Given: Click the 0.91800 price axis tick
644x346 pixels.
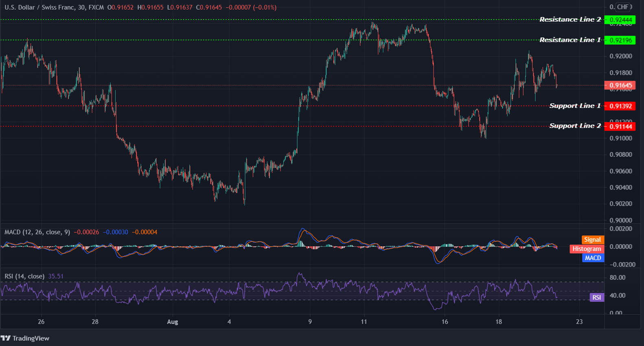Looking at the screenshot, I should (x=621, y=73).
